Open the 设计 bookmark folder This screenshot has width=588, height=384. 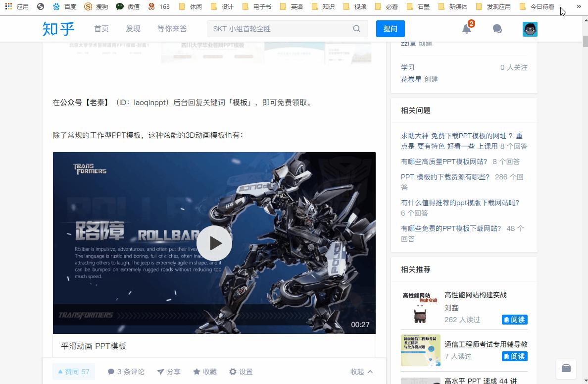click(x=222, y=6)
